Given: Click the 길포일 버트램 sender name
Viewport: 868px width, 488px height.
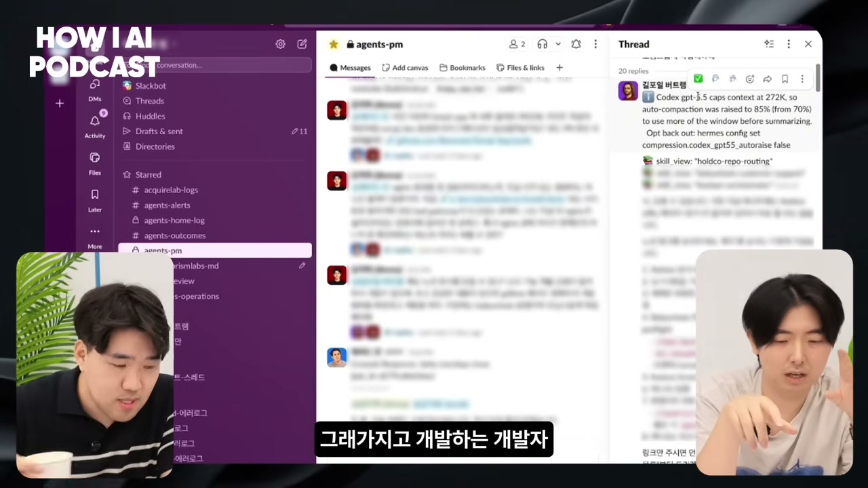Looking at the screenshot, I should tap(664, 85).
